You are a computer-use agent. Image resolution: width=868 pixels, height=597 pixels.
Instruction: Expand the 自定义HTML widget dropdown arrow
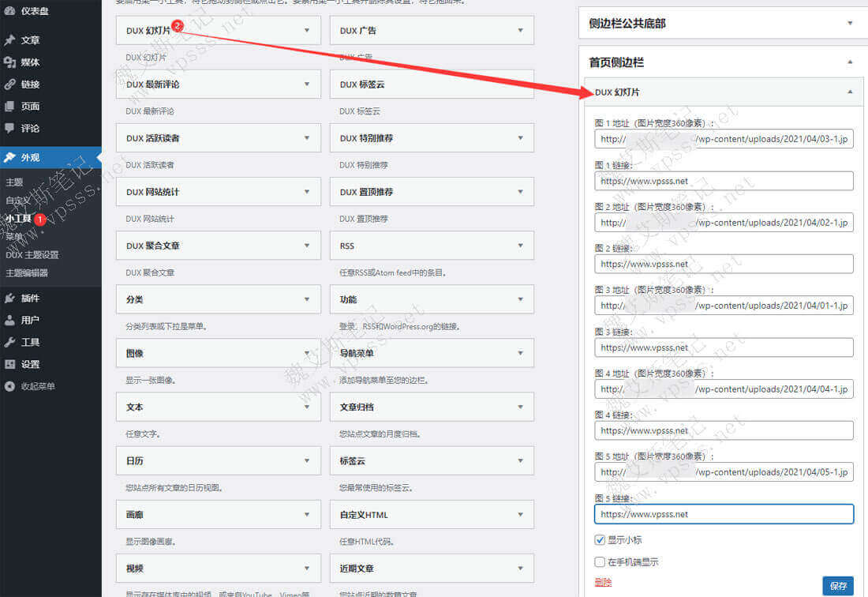pyautogui.click(x=520, y=515)
